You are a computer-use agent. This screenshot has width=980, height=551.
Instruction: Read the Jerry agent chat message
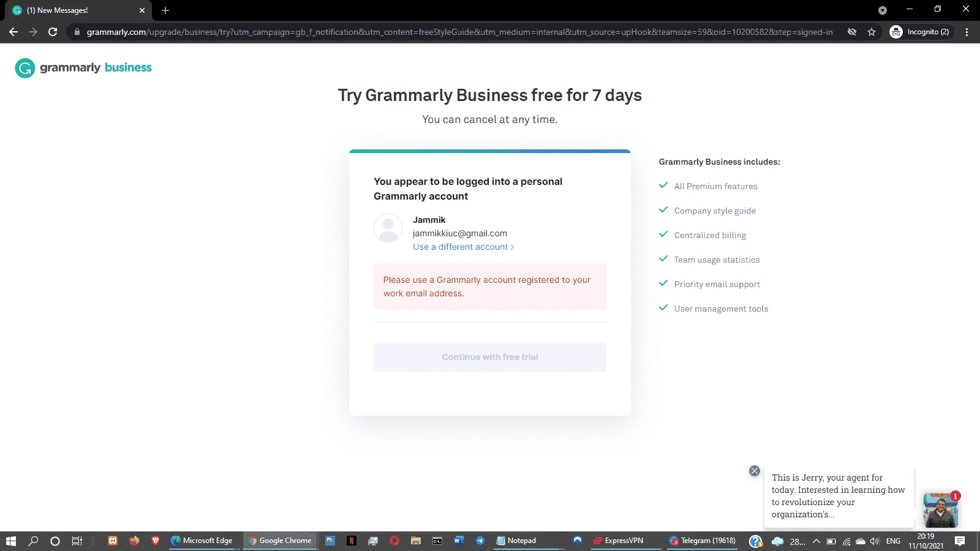(x=838, y=496)
